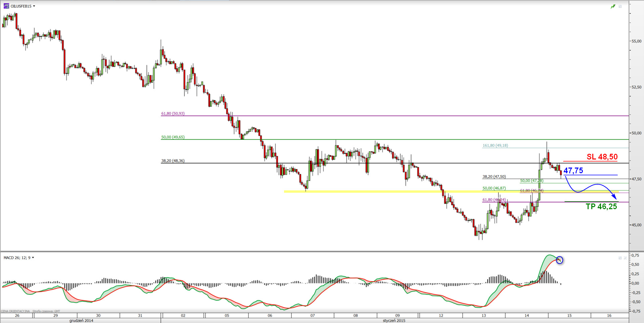Click the gray window icon in MACD pane

[620, 258]
